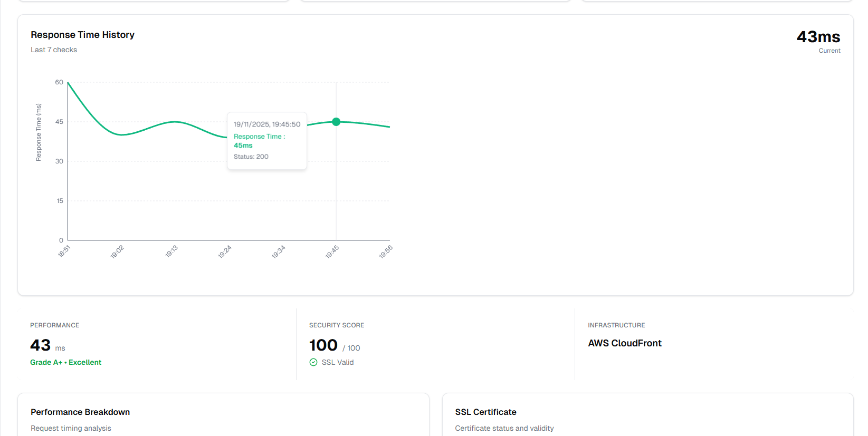868x436 pixels.
Task: Click the SSL Valid checkmark icon
Action: point(313,362)
